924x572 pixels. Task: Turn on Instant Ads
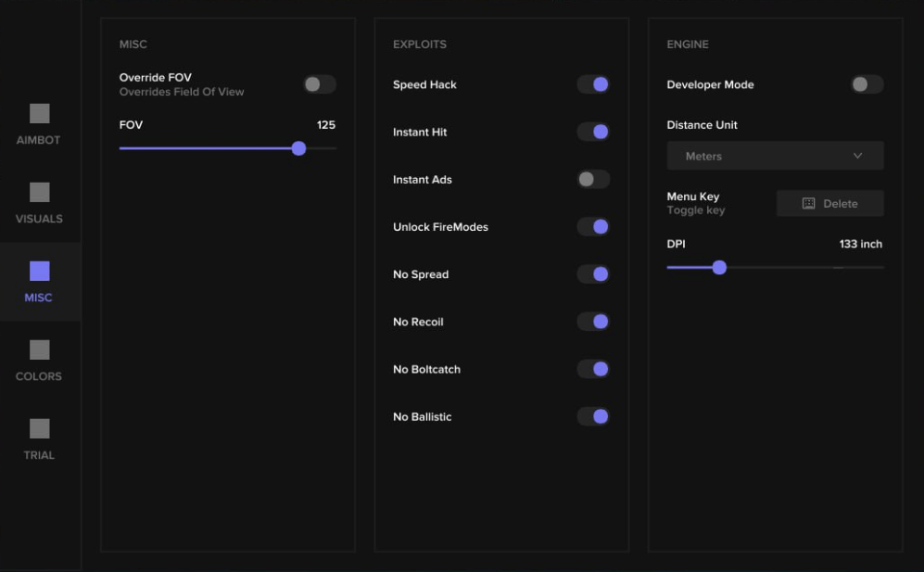pos(593,179)
